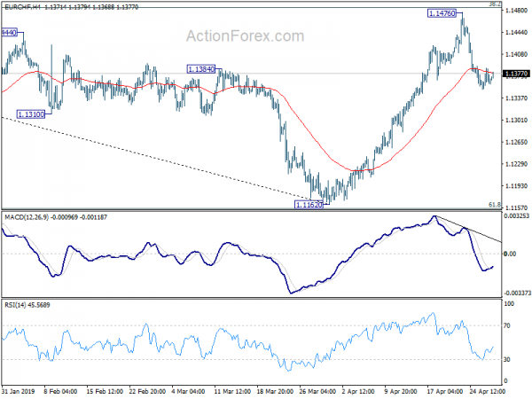532x399 pixels.
Task: Select the 1.13100 price label
Action: point(31,114)
